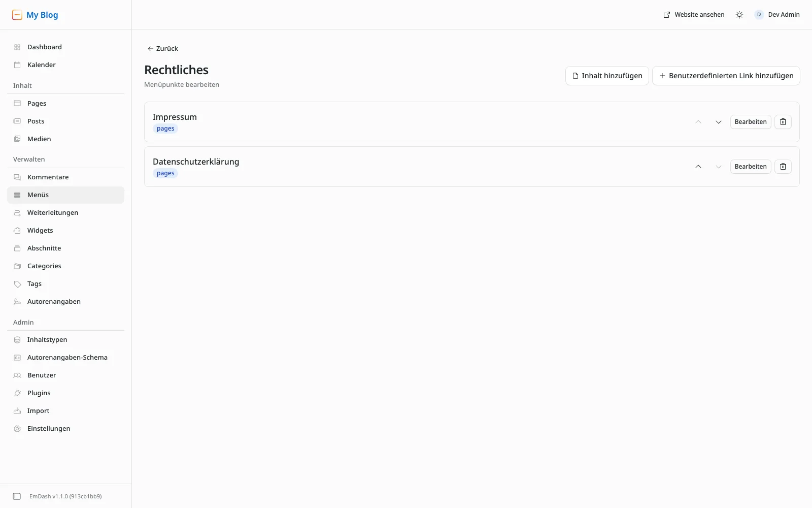
Task: Open Einstellungen settings page
Action: coord(66,429)
